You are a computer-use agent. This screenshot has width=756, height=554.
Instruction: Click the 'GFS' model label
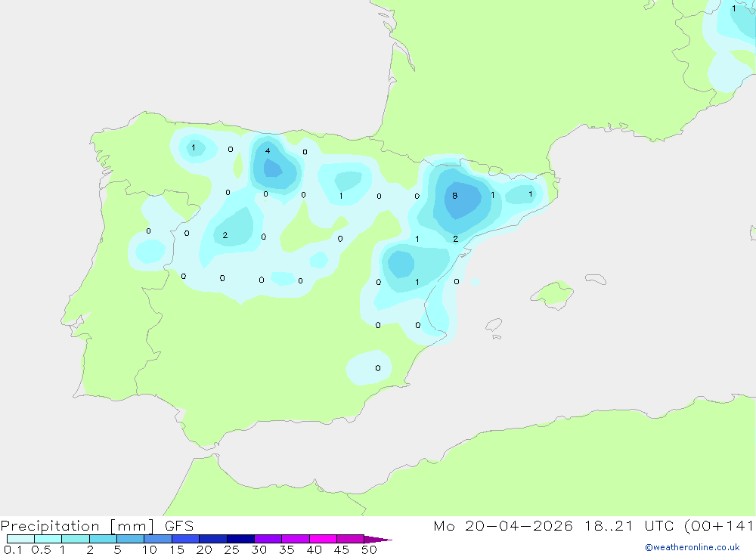pos(179,525)
